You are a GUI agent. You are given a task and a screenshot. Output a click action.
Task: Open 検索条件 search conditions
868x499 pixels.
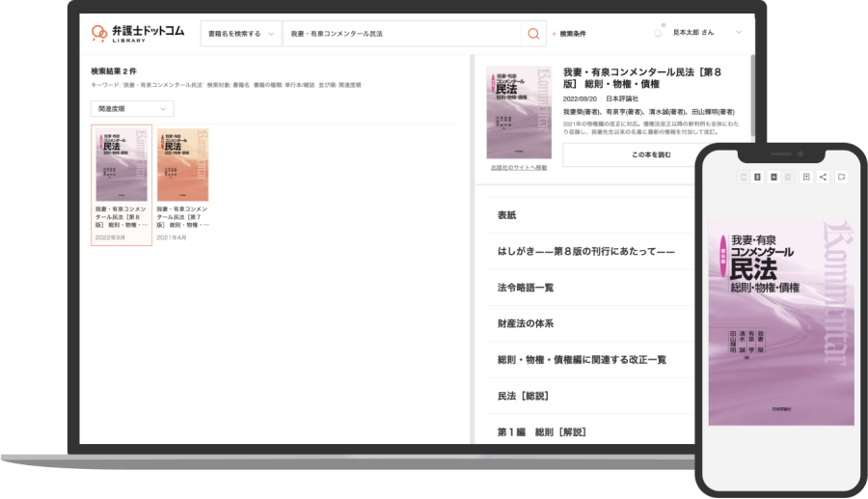[572, 34]
